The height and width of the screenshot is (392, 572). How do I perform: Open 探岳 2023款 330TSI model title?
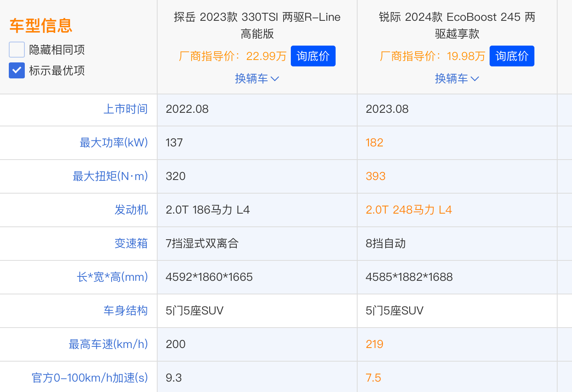point(257,25)
